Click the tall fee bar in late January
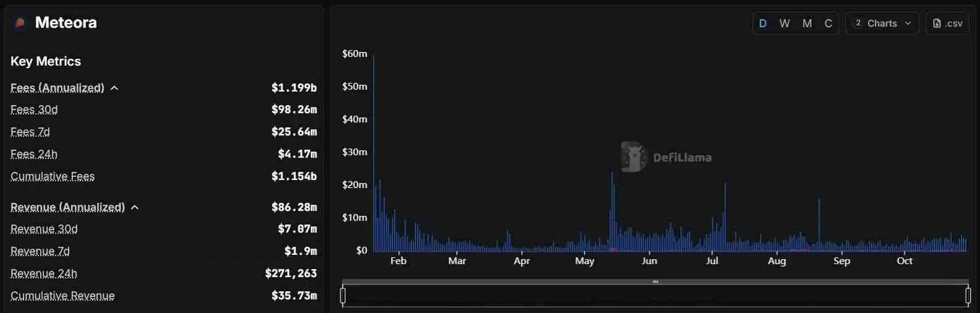The image size is (980, 313). [374, 155]
